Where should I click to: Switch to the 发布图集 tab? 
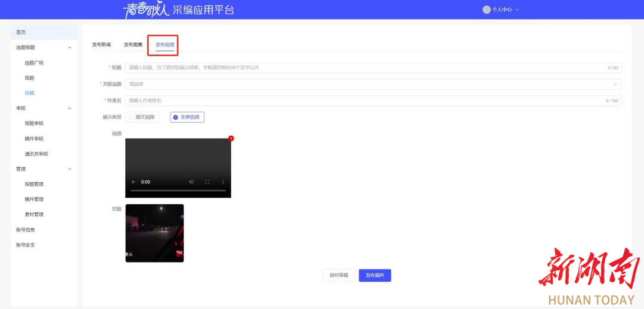pyautogui.click(x=133, y=45)
